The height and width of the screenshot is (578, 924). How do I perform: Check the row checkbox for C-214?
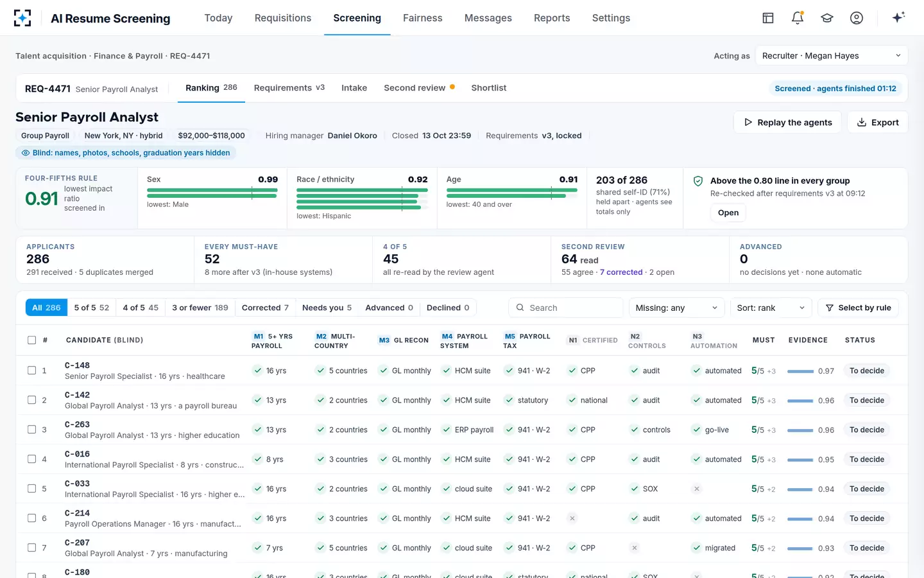pyautogui.click(x=31, y=518)
